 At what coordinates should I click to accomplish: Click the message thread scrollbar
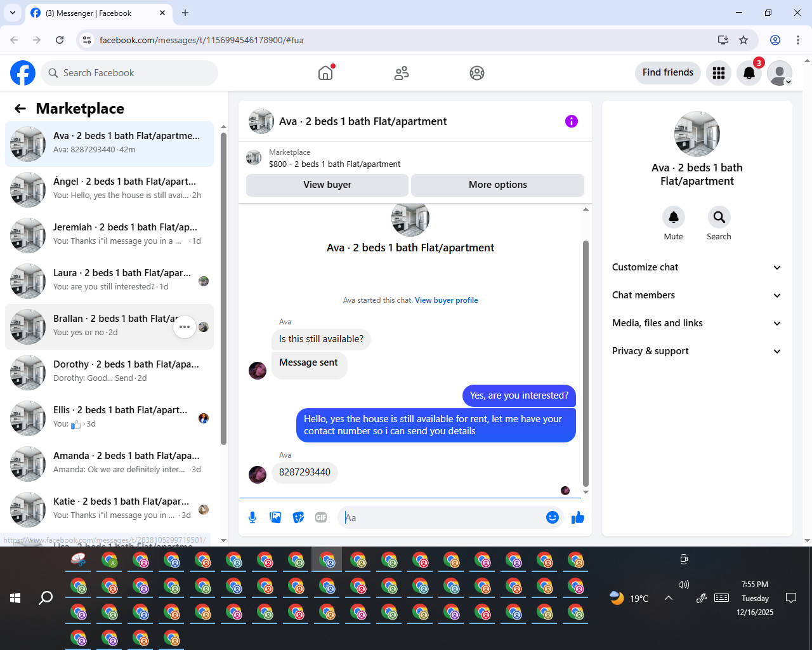pos(586,363)
